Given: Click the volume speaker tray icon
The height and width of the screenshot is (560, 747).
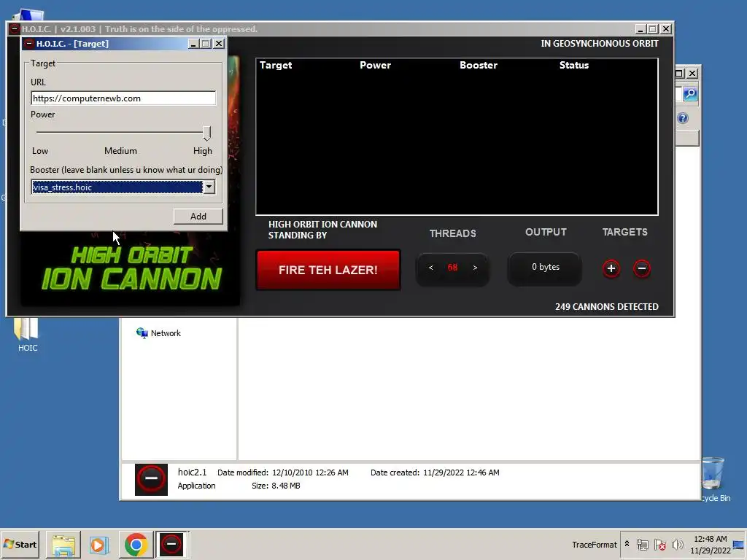Looking at the screenshot, I should 677,545.
